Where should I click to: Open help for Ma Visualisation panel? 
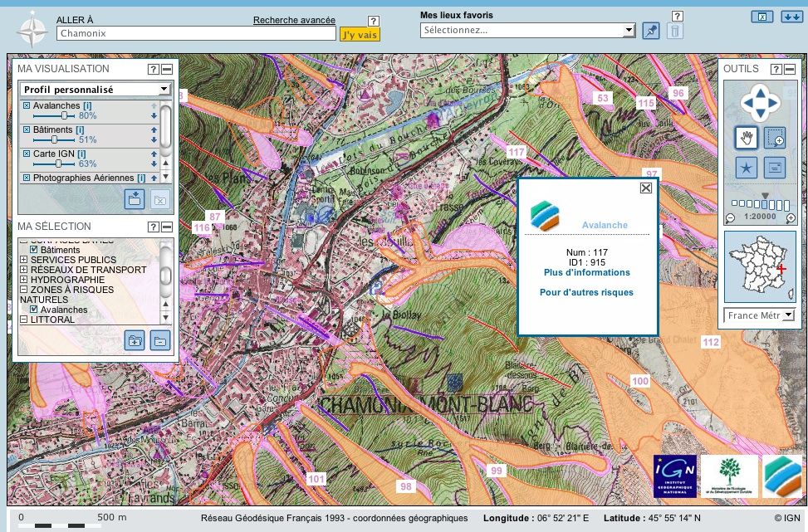coord(153,69)
